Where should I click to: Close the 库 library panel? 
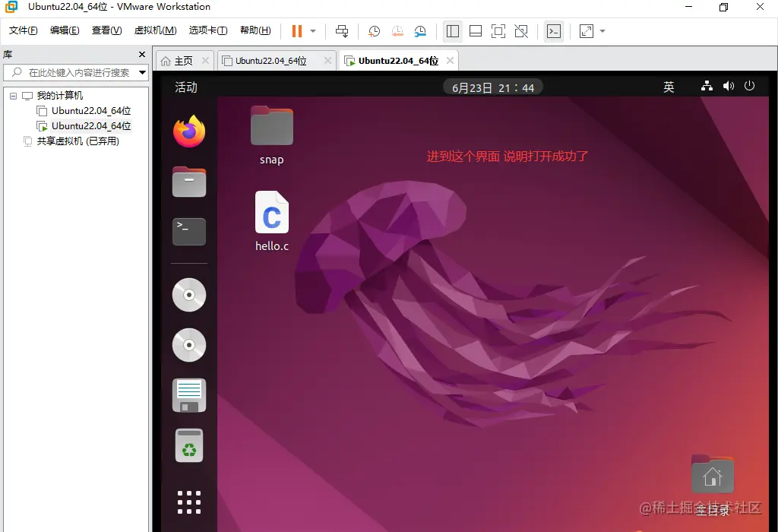pyautogui.click(x=142, y=54)
